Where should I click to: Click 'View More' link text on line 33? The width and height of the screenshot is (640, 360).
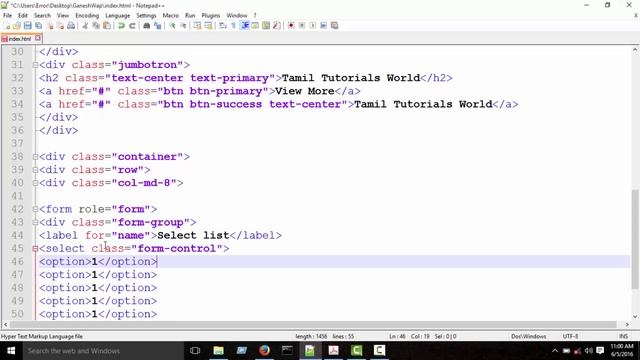[x=305, y=91]
